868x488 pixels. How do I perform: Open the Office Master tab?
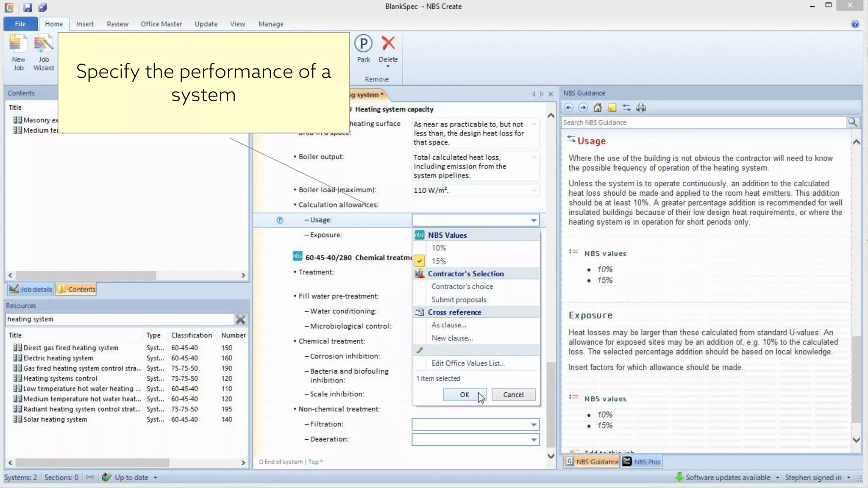(161, 24)
